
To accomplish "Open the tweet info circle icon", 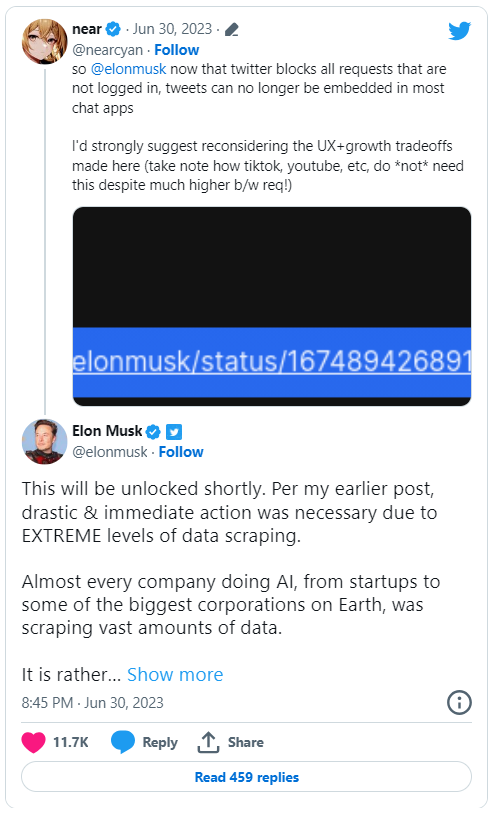I will [x=459, y=702].
